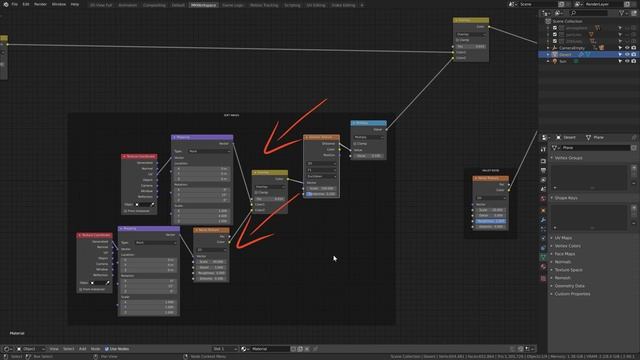Switch to the highlighted active workspace tab
This screenshot has height=360, width=640.
(203, 5)
